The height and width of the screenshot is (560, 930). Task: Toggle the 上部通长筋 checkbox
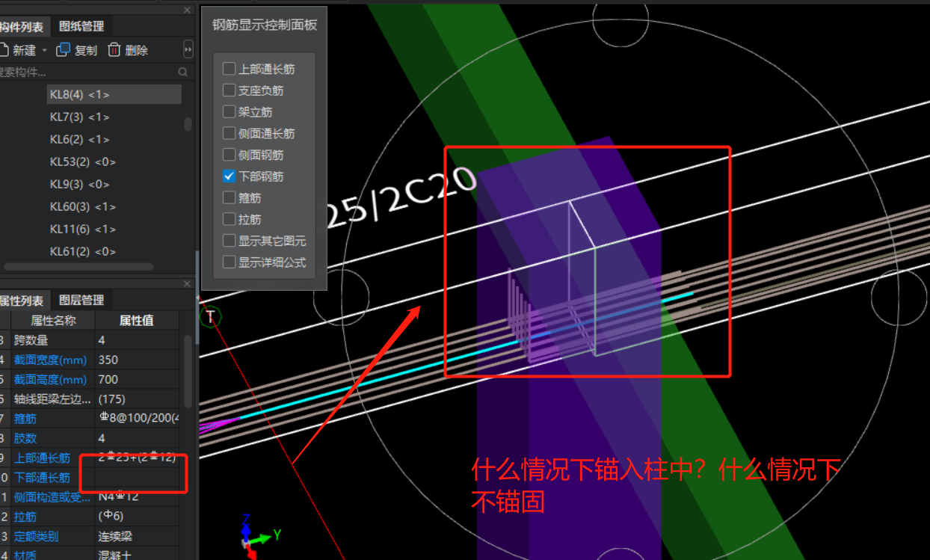pos(229,69)
